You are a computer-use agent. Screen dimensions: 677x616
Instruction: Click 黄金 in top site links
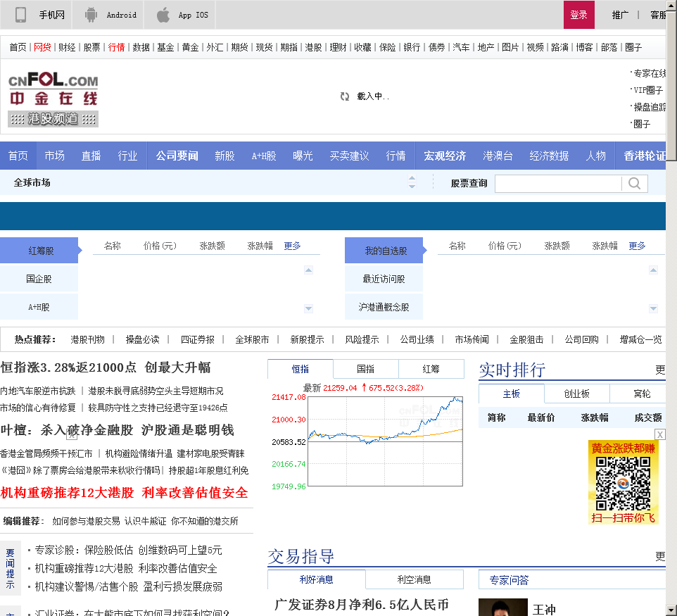(x=191, y=47)
